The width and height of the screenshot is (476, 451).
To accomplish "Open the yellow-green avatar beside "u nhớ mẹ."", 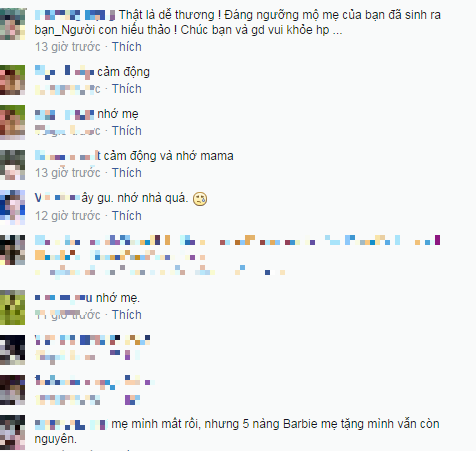I will click(12, 307).
